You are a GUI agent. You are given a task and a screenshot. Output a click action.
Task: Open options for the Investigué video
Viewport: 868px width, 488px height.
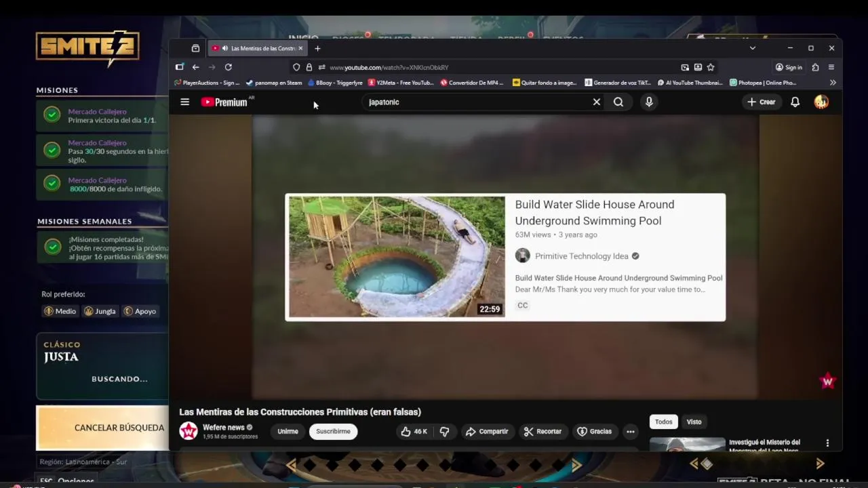tap(827, 443)
